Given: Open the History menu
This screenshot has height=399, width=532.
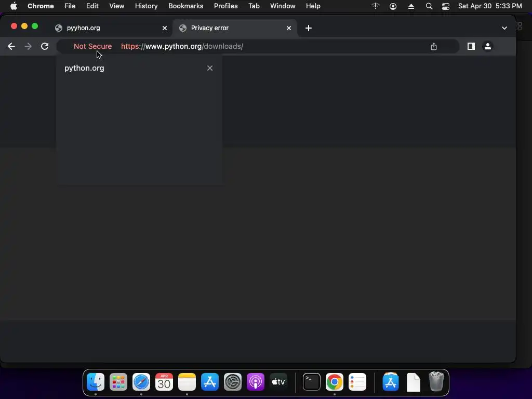Looking at the screenshot, I should coord(146,6).
